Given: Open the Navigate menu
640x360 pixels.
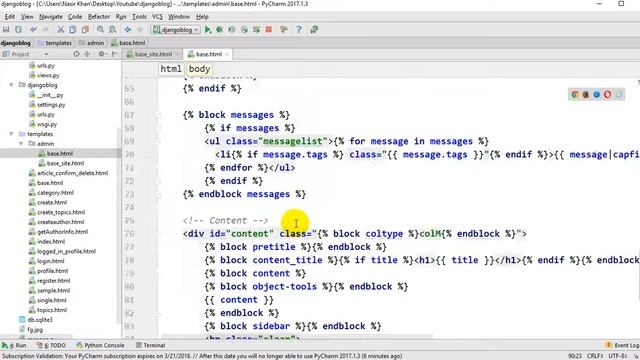Looking at the screenshot, I should click(51, 17).
